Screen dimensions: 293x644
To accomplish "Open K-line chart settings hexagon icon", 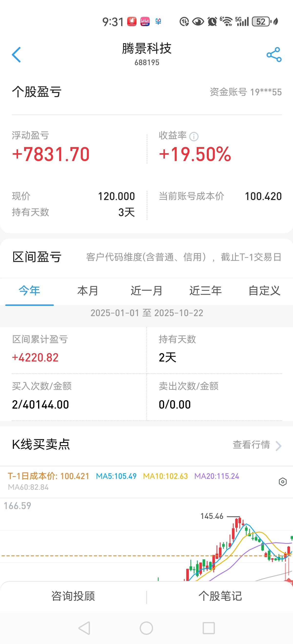I will click(283, 482).
